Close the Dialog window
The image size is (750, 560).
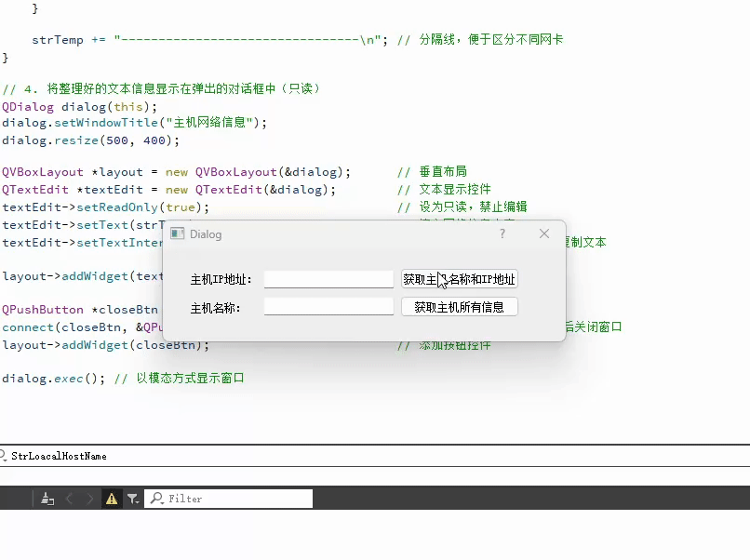(x=544, y=233)
